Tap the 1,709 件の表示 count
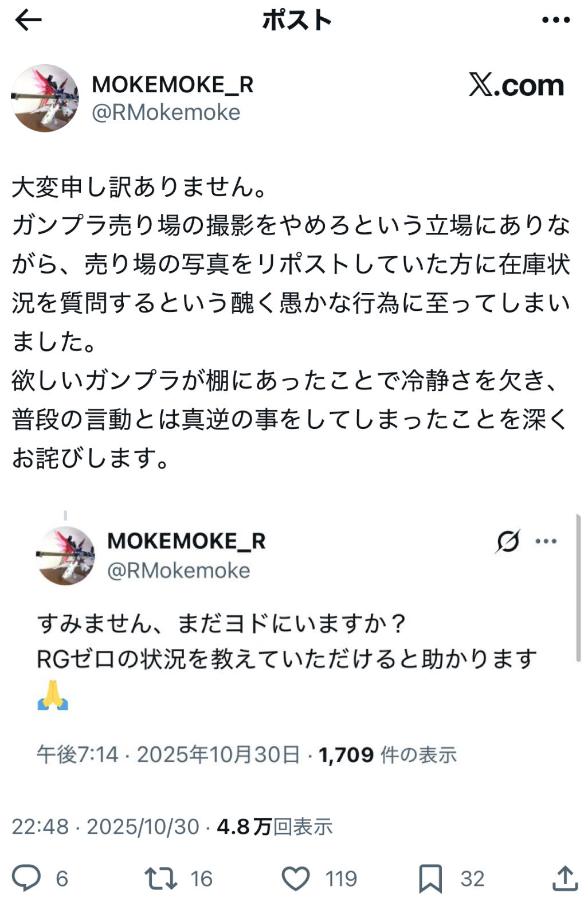Screen dimensions: 588x914 (x=387, y=755)
